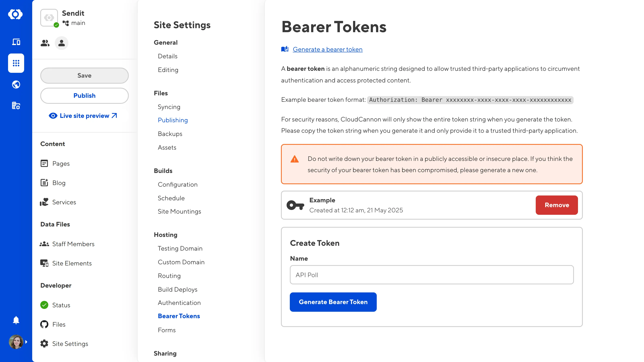Expand the user avatar menu arrow

click(26, 342)
